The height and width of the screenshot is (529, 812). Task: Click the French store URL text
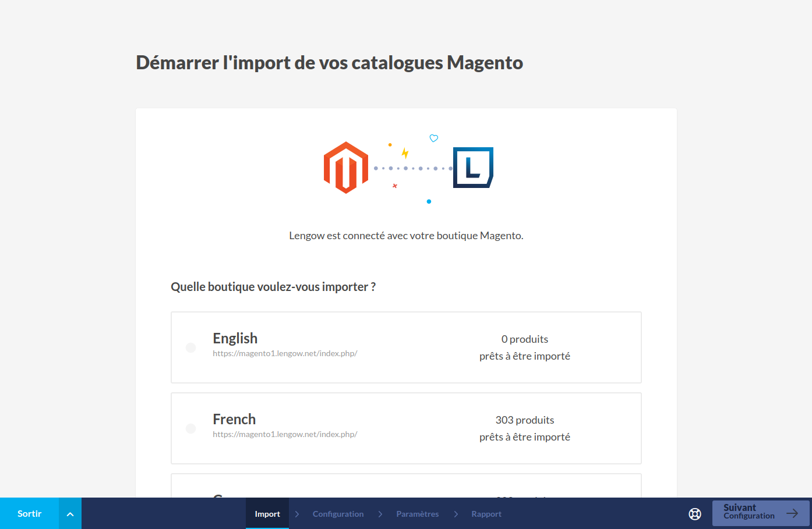click(285, 434)
